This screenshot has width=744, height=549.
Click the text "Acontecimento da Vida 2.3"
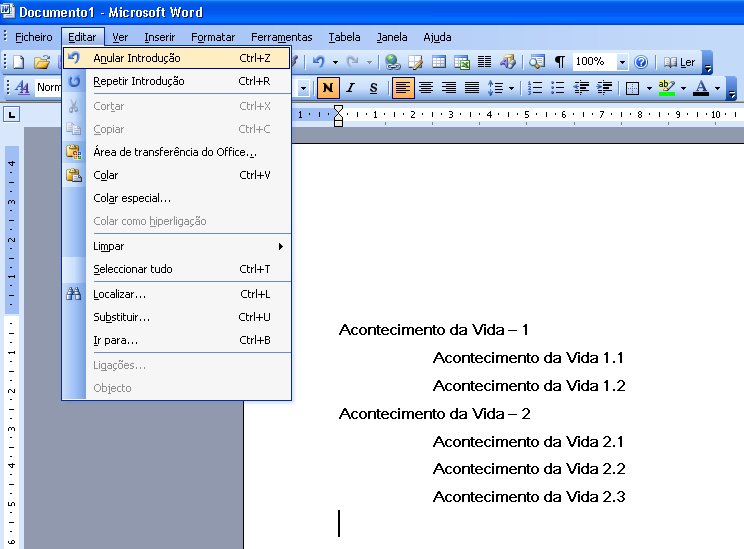[529, 497]
